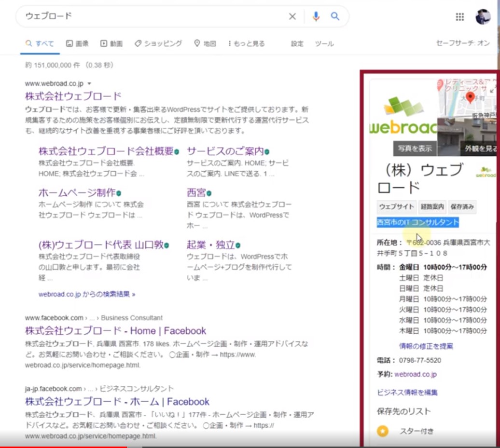Open the 株式会社ウェブロード main result
The height and width of the screenshot is (448, 500).
(x=73, y=96)
